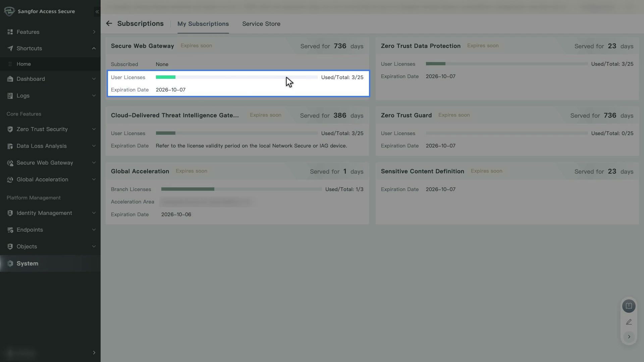Click the Secure Web Gateway sidebar icon
Viewport: 644px width, 362px height.
[10, 163]
